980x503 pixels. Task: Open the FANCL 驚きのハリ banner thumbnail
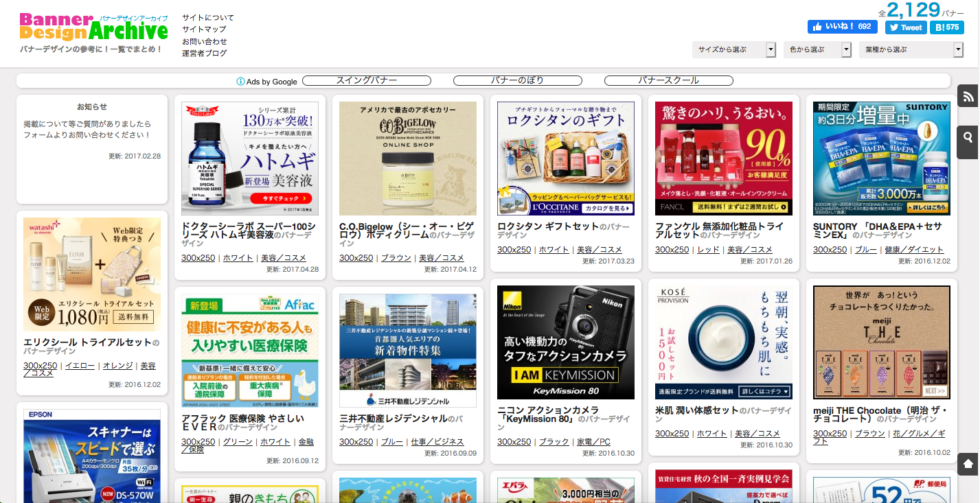[x=724, y=159]
